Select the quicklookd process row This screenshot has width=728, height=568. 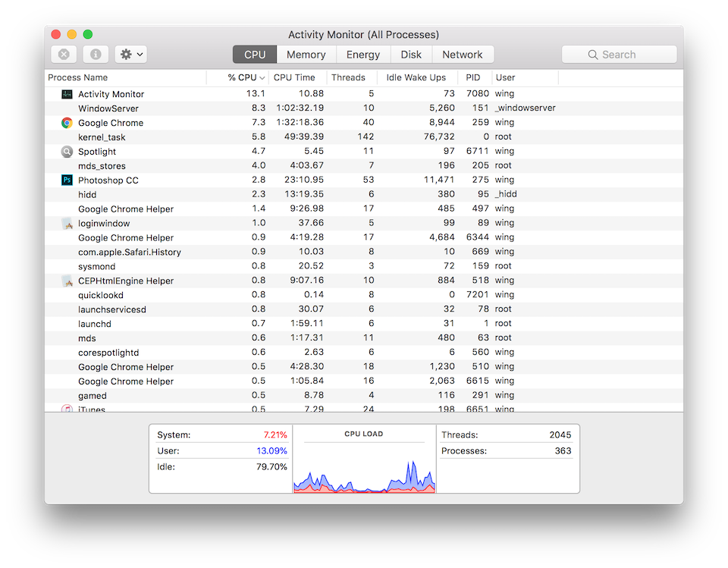click(x=364, y=296)
